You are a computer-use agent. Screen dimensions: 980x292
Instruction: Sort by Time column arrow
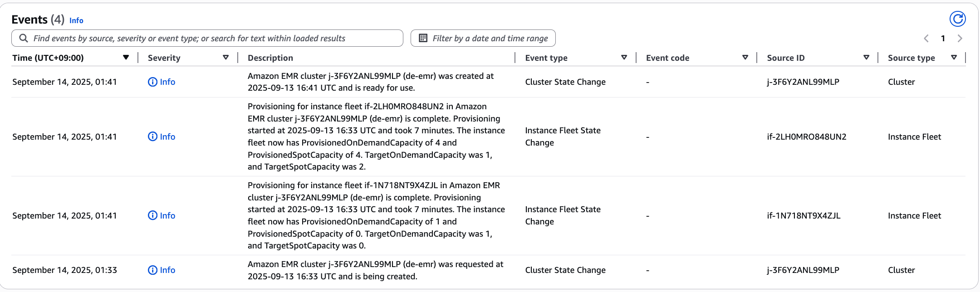tap(126, 58)
